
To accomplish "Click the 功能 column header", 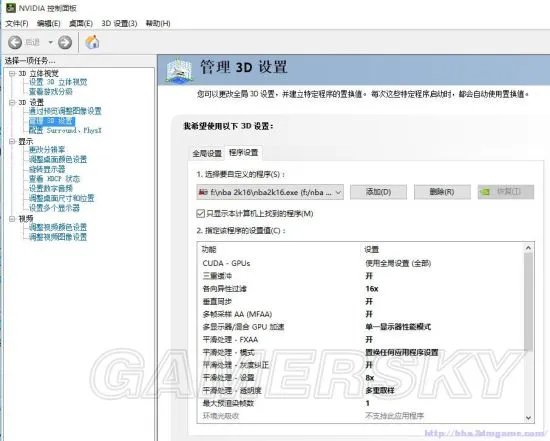I will point(209,249).
